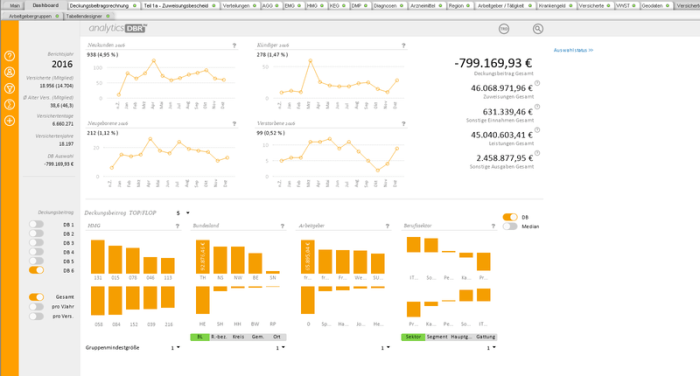The image size is (700, 376).
Task: Click info icon beside Leistungen Gesamt value
Action: tap(538, 130)
